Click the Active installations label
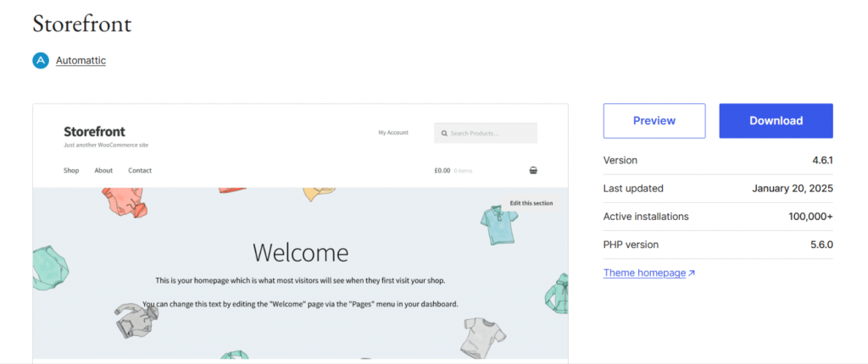Viewport: 868px width, 364px height. [x=646, y=217]
